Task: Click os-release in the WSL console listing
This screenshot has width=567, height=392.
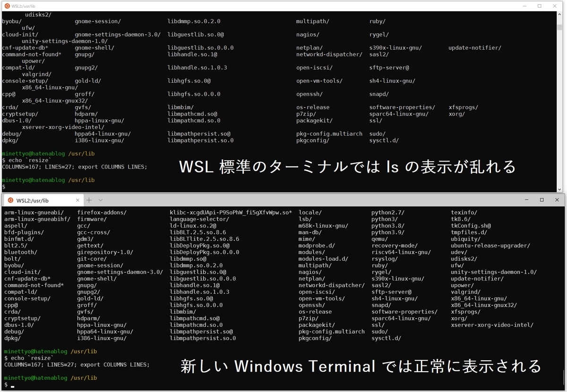Action: coord(313,107)
